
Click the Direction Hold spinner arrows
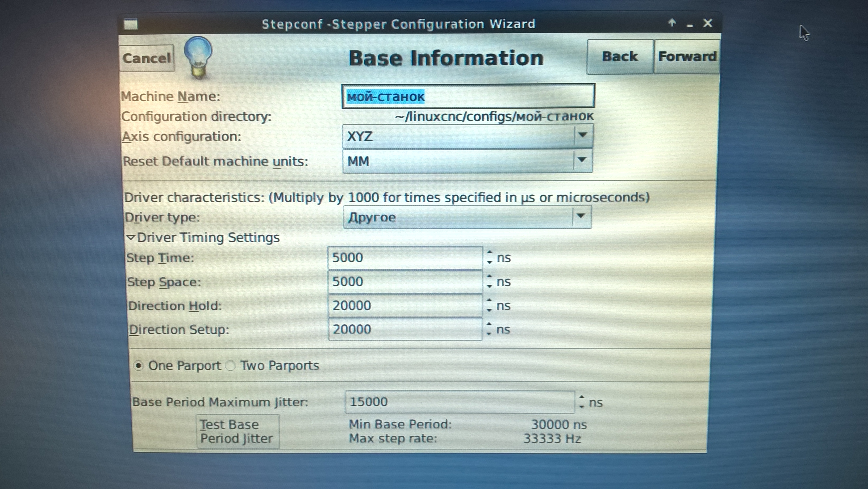pyautogui.click(x=489, y=305)
